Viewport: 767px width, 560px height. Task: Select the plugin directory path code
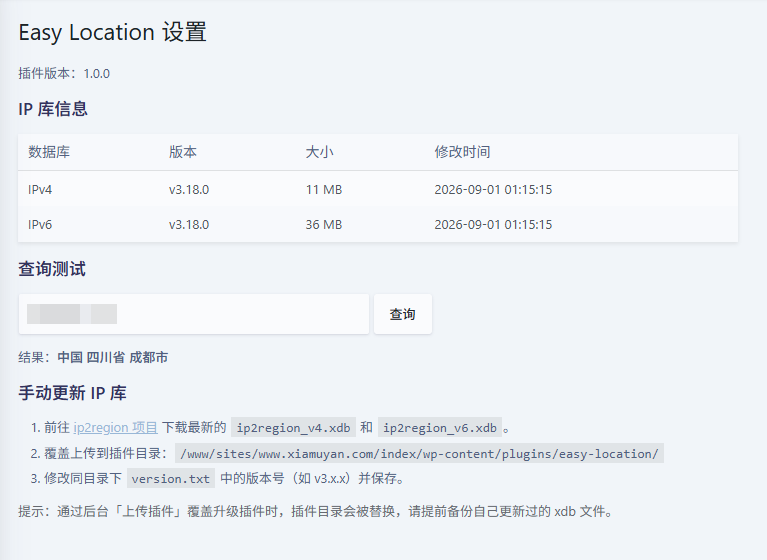(x=419, y=453)
